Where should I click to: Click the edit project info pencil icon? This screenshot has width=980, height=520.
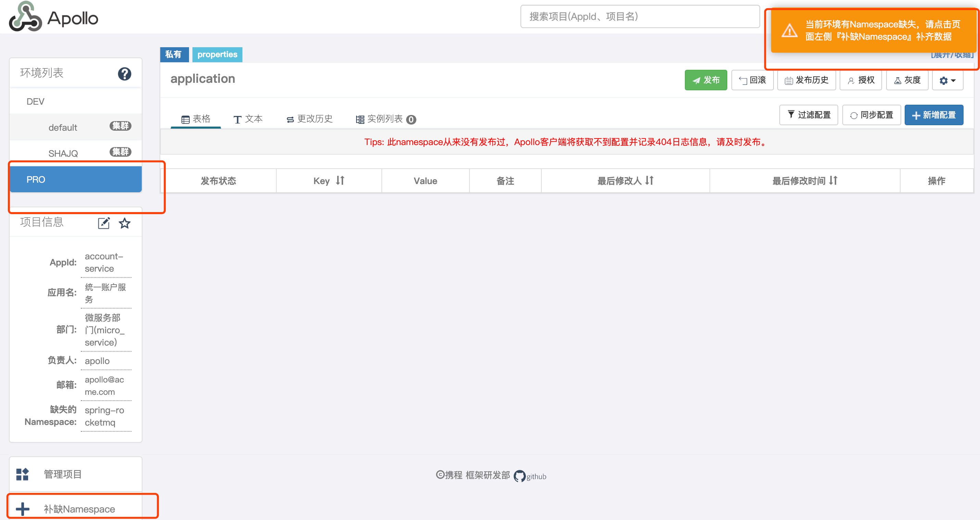103,223
